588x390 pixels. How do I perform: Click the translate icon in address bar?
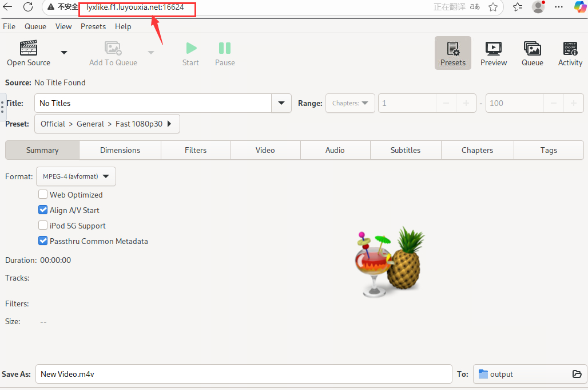(x=475, y=7)
